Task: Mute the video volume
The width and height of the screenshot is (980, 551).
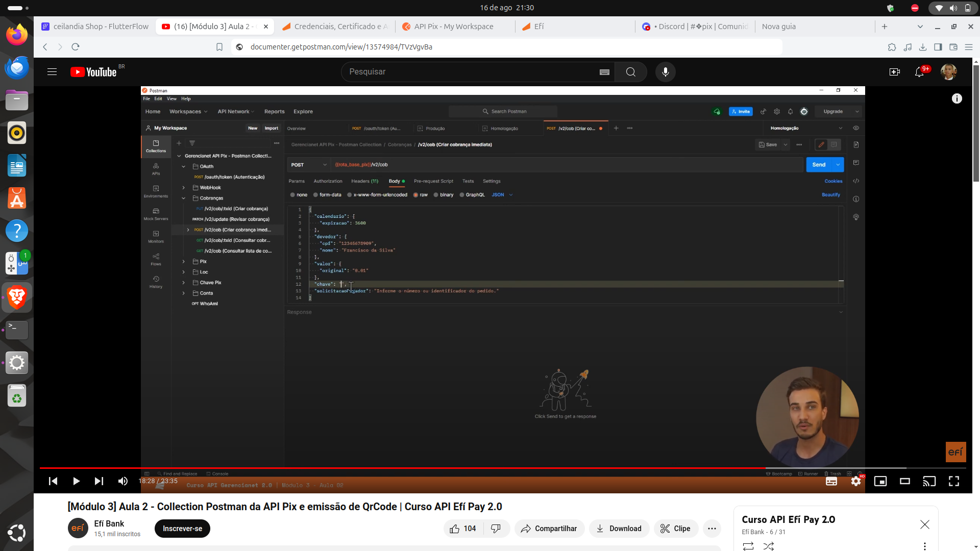Action: click(x=123, y=481)
